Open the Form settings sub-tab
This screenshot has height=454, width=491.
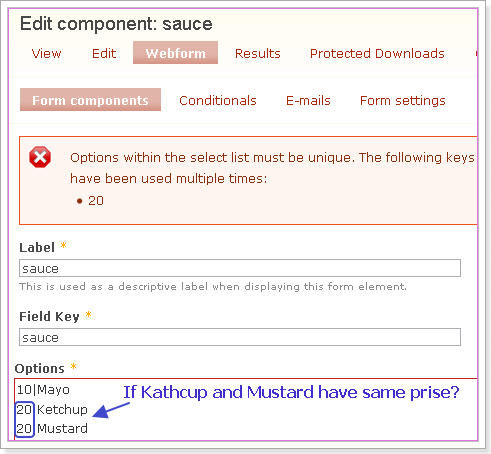(x=403, y=100)
